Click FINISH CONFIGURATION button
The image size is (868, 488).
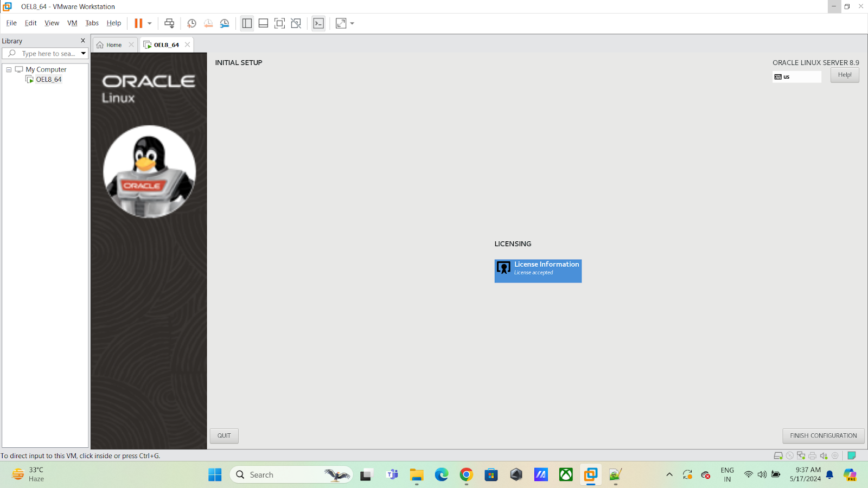824,436
